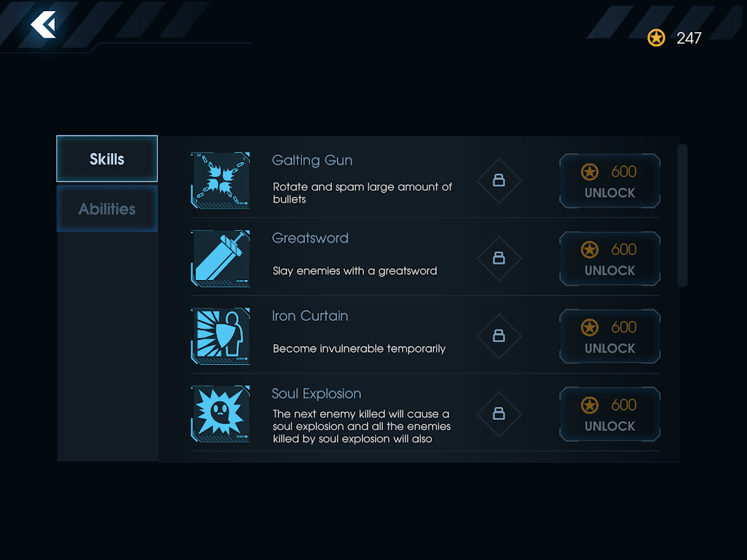Click the back arrow icon

point(43,26)
